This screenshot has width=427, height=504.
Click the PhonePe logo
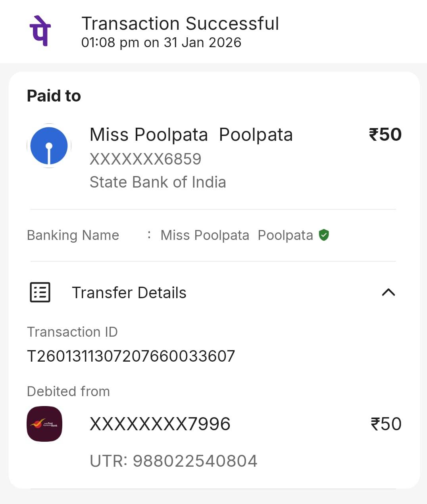[x=40, y=31]
